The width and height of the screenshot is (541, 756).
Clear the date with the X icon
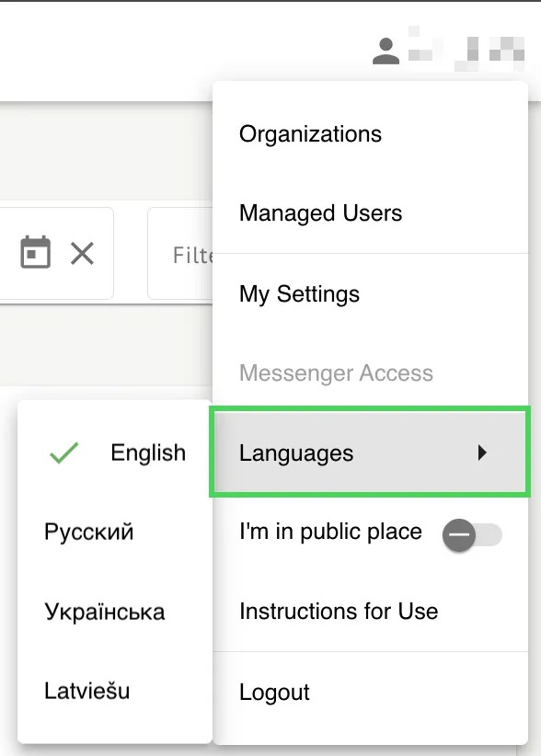point(82,253)
